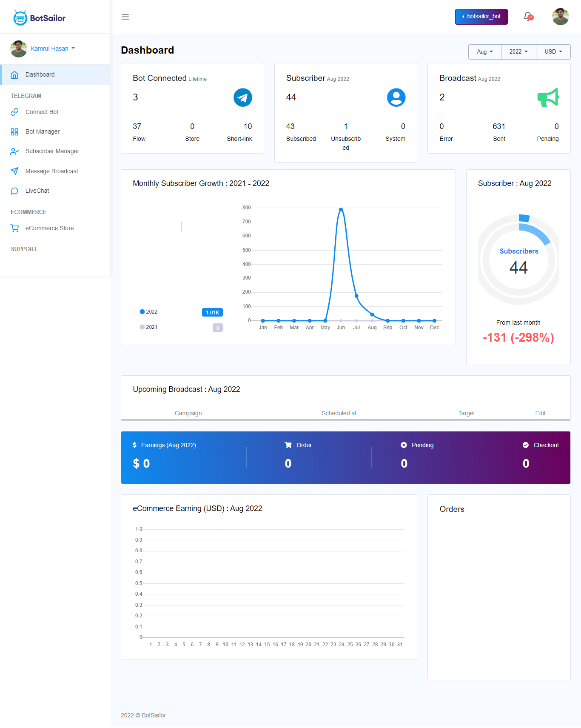The width and height of the screenshot is (581, 728).
Task: Open LiveChat page
Action: 37,191
